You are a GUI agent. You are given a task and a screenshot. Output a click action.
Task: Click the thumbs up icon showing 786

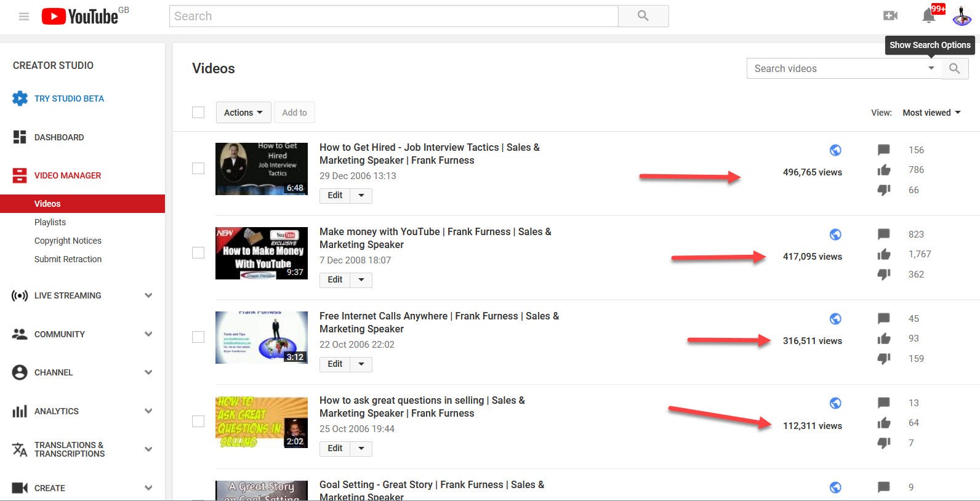coord(883,170)
